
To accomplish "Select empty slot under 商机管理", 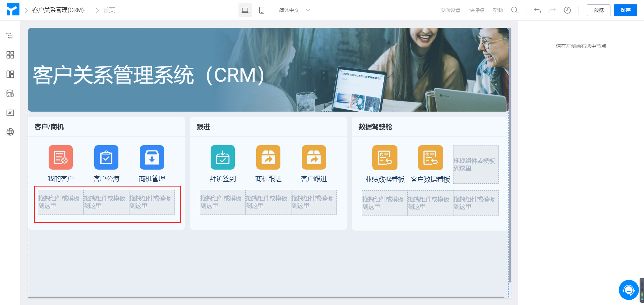I will pos(152,202).
